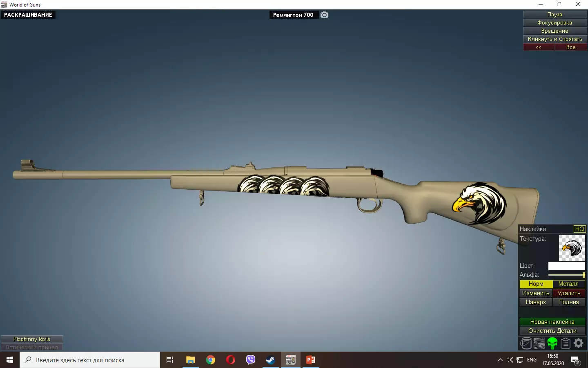Click Очистить Детали button
The height and width of the screenshot is (368, 588).
(x=552, y=331)
